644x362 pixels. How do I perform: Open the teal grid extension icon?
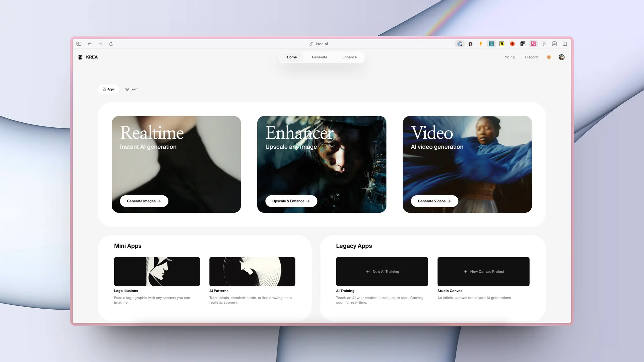[491, 44]
